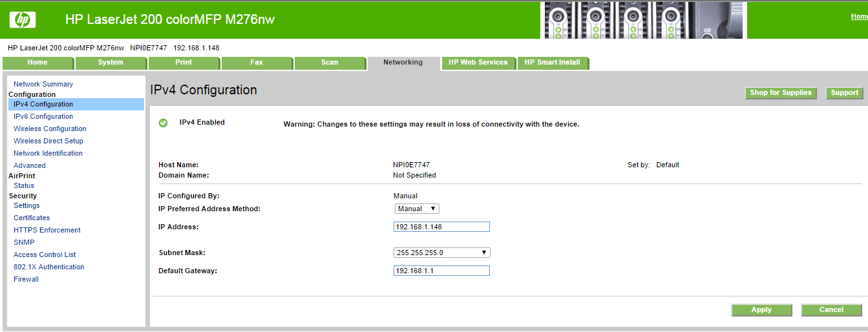This screenshot has height=332, width=868.
Task: Click the 'Not Specified' domain name value
Action: pos(414,175)
